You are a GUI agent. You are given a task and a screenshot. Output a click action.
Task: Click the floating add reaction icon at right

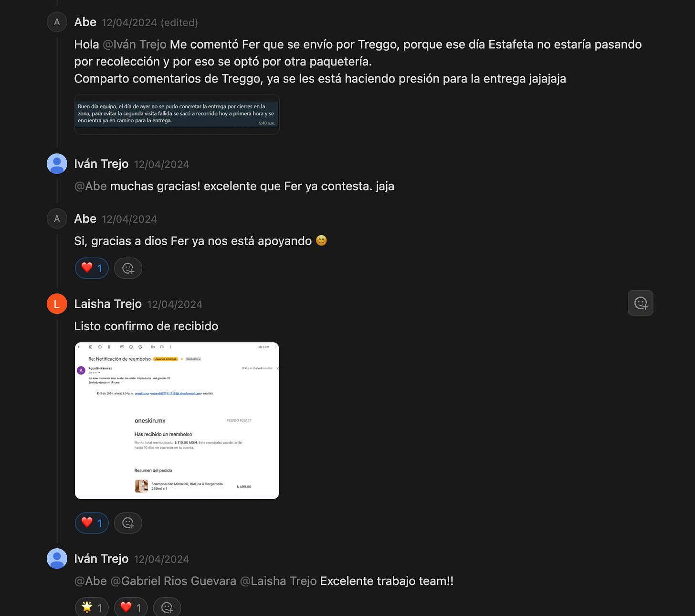pyautogui.click(x=641, y=303)
